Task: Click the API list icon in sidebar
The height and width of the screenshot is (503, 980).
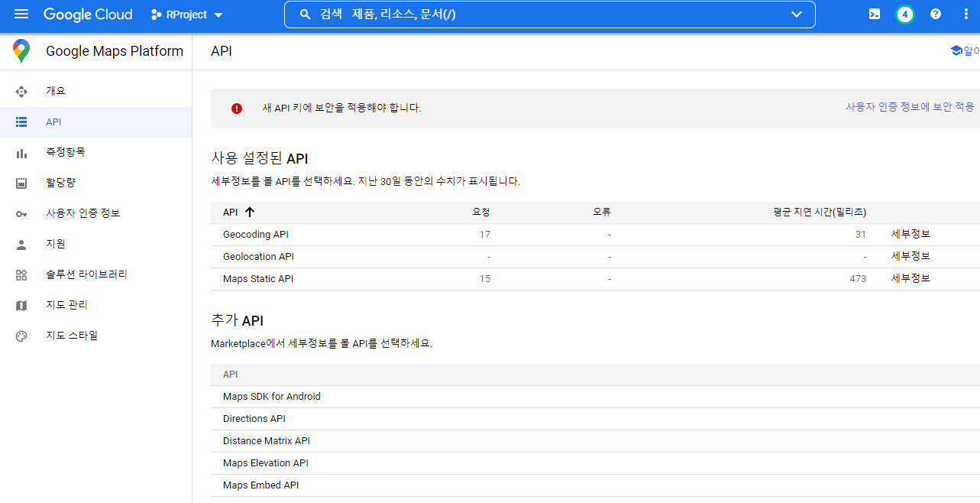Action: pos(21,122)
